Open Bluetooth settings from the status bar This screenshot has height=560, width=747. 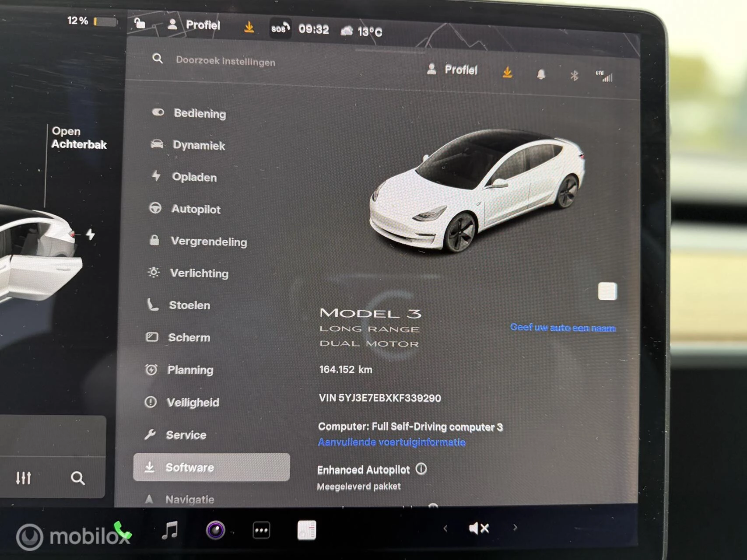[574, 76]
